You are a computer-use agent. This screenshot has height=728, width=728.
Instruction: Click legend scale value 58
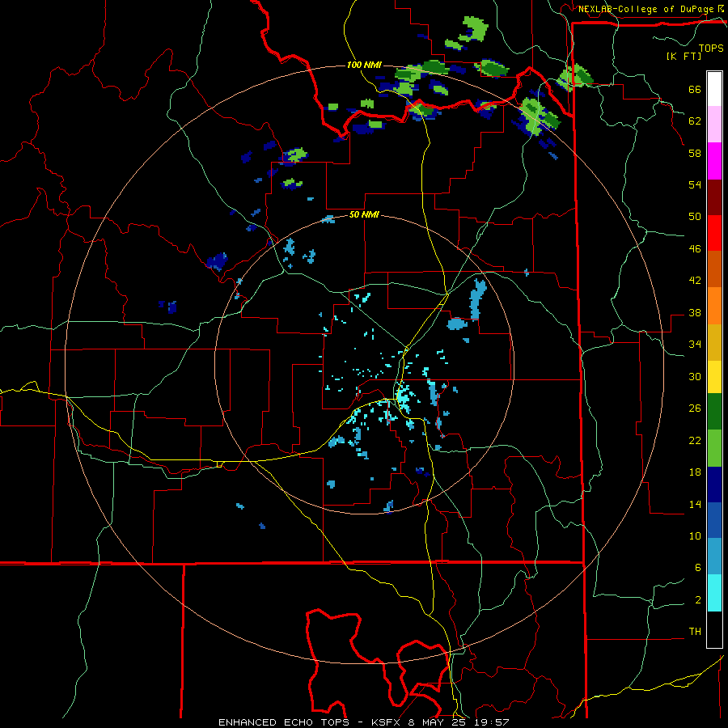(695, 153)
